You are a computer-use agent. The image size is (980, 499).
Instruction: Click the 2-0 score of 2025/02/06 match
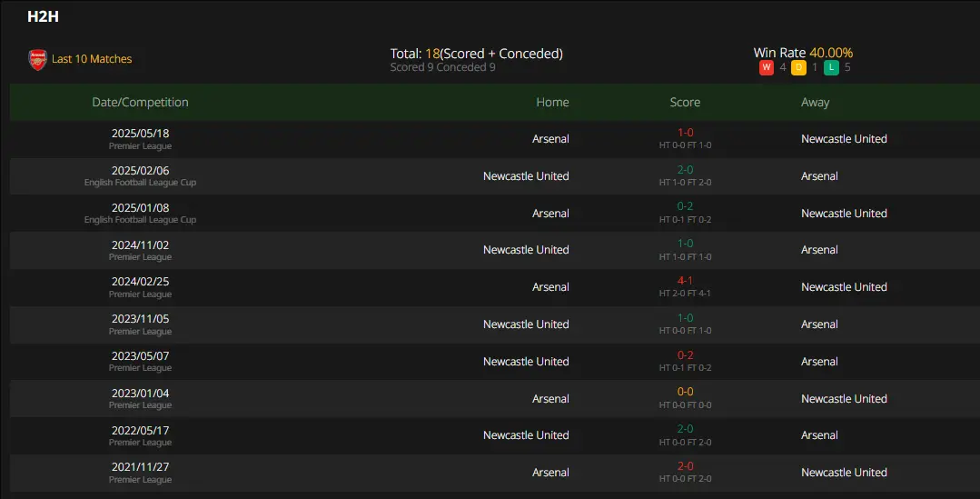(x=685, y=169)
